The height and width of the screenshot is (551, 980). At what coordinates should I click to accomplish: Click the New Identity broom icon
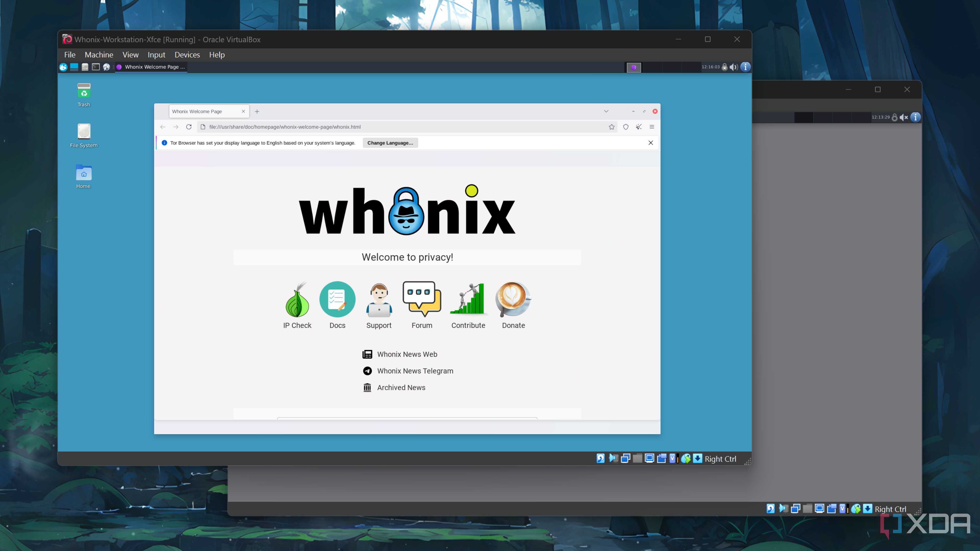pos(639,127)
